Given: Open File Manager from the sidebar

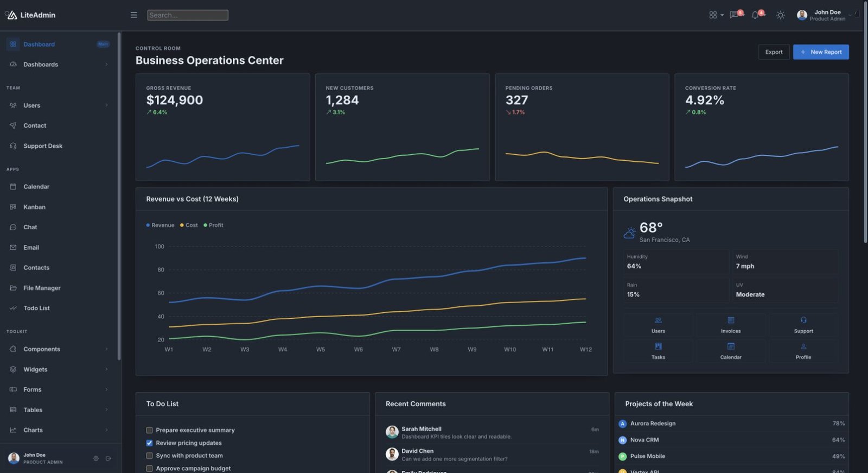Looking at the screenshot, I should (60, 288).
